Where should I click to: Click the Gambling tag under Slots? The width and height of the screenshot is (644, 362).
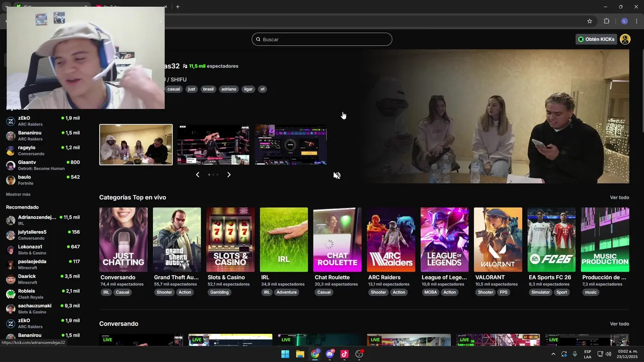pyautogui.click(x=219, y=292)
